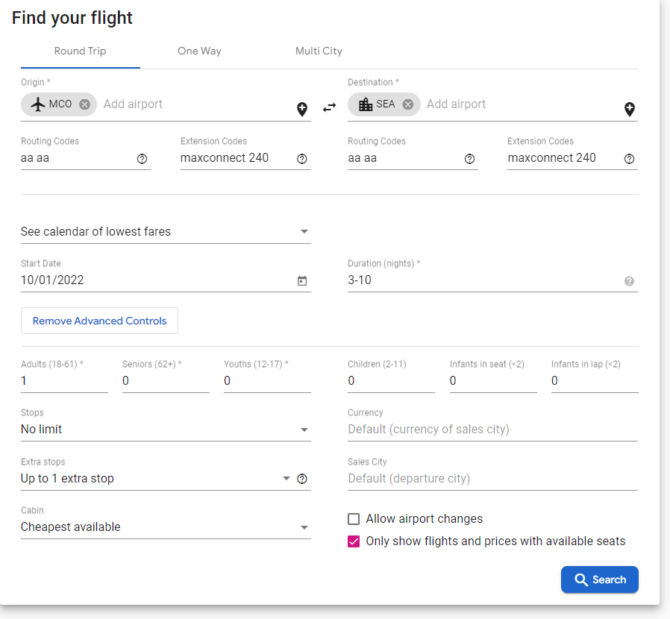Open the Stops dropdown
This screenshot has height=619, width=670.
click(165, 429)
